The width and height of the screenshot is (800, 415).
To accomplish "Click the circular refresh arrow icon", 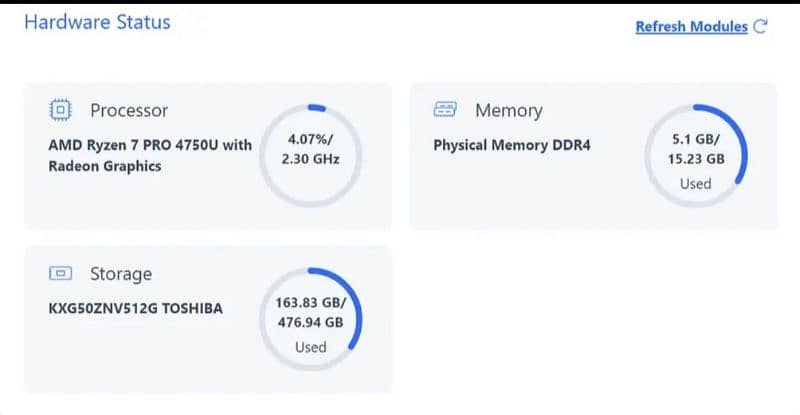I will (761, 27).
